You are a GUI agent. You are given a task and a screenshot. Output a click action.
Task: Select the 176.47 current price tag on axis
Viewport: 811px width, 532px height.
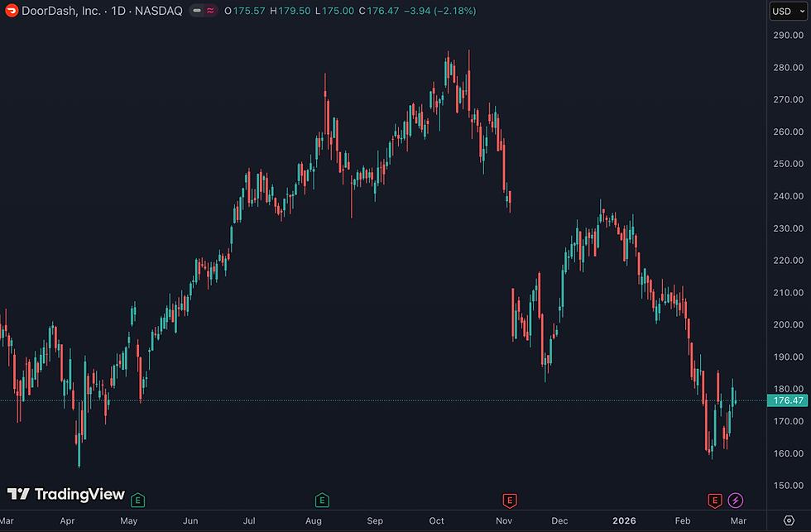[787, 400]
